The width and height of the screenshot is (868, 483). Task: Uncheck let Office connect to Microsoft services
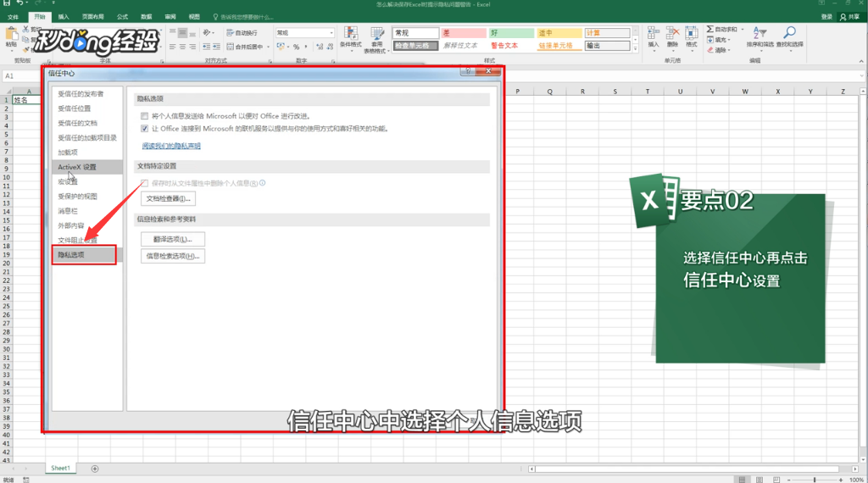(x=144, y=128)
